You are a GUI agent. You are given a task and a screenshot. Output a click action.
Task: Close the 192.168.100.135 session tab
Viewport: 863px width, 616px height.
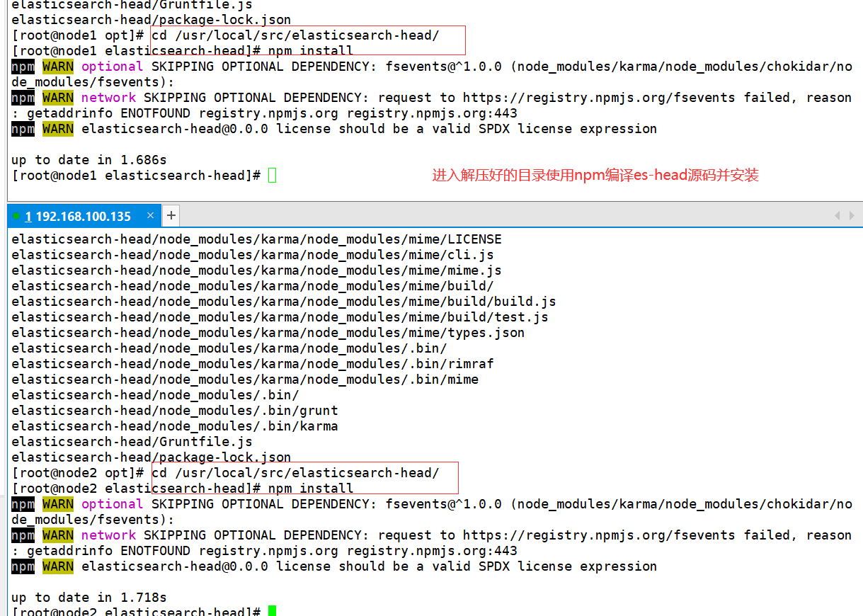[x=150, y=215]
